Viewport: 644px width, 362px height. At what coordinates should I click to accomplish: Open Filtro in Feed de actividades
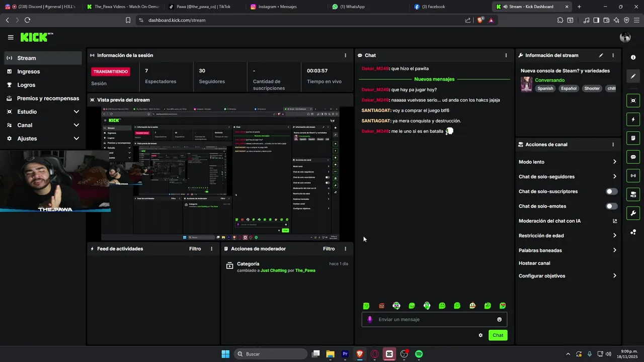195,249
